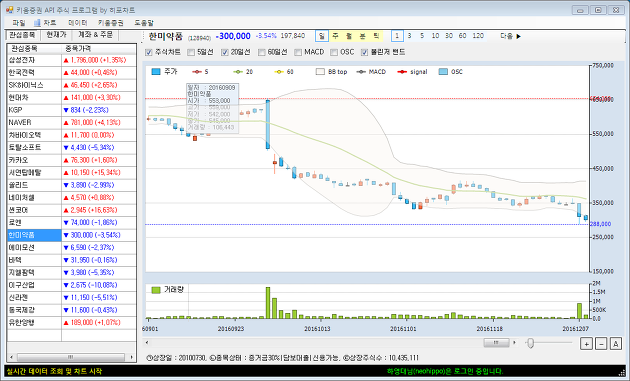This screenshot has width=630, height=381.
Task: Click the 60 legend yellow marker
Action: (x=279, y=72)
